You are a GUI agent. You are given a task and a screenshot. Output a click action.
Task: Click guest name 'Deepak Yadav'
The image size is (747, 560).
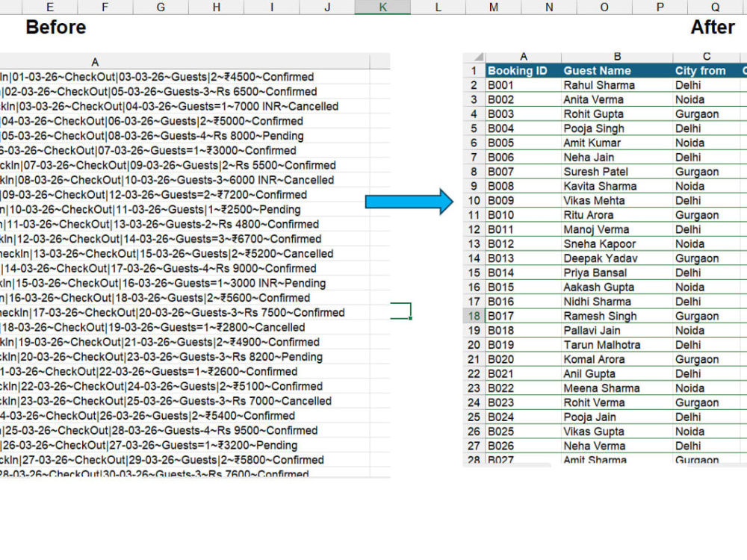[x=617, y=258]
